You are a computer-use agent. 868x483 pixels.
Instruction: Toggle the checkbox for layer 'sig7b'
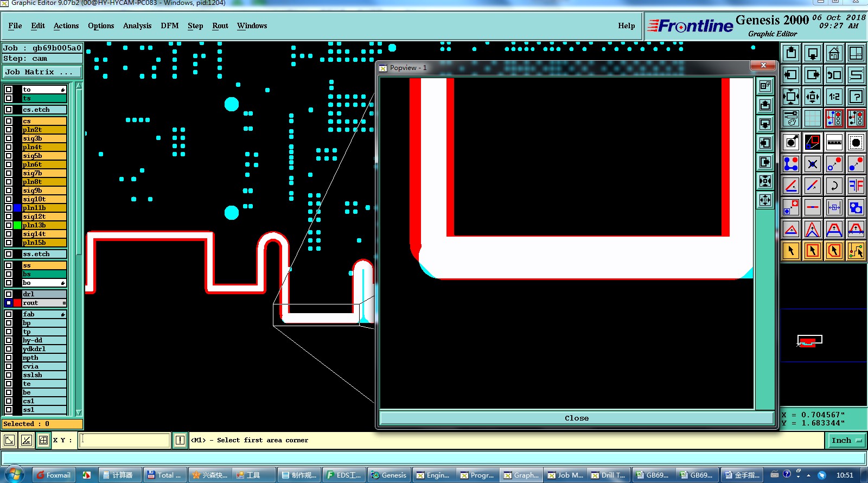click(x=9, y=173)
